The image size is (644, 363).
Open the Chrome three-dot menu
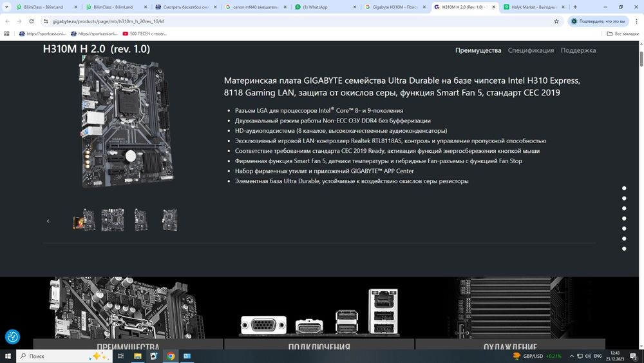point(637,21)
